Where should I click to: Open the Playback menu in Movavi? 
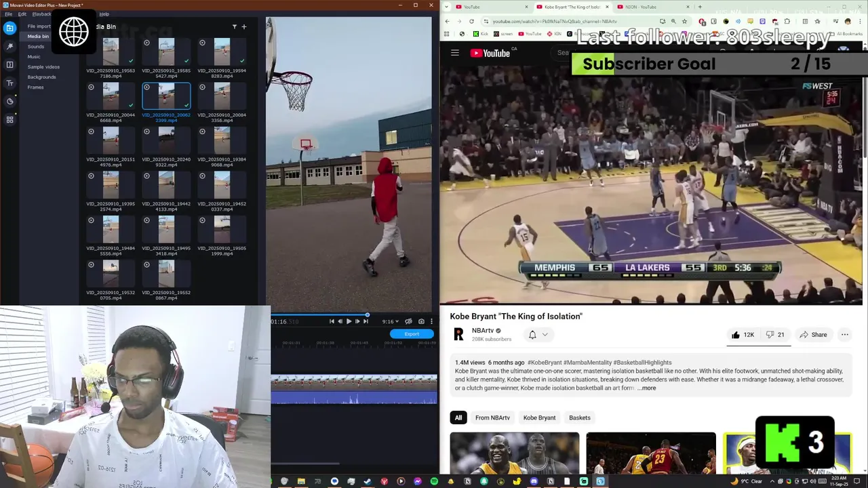click(x=41, y=14)
